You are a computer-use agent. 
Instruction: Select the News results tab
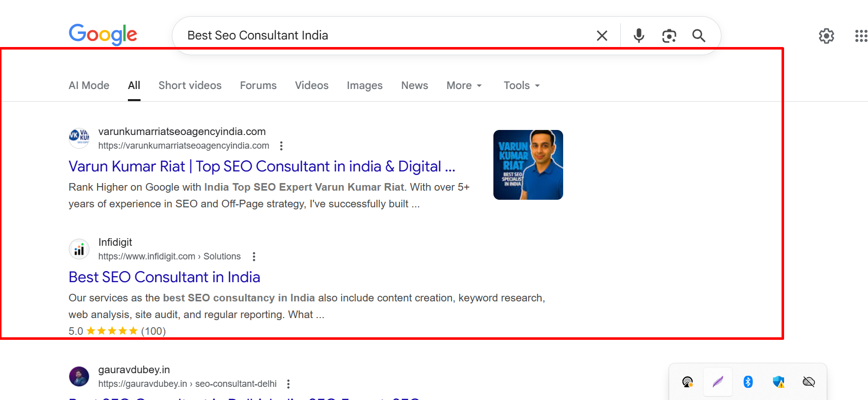(415, 85)
